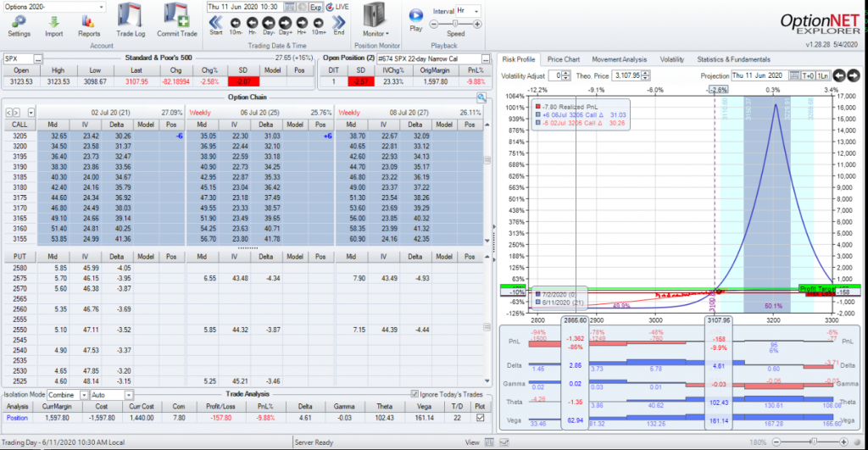The width and height of the screenshot is (868, 450).
Task: Zoom out using status bar minus
Action: (x=776, y=442)
